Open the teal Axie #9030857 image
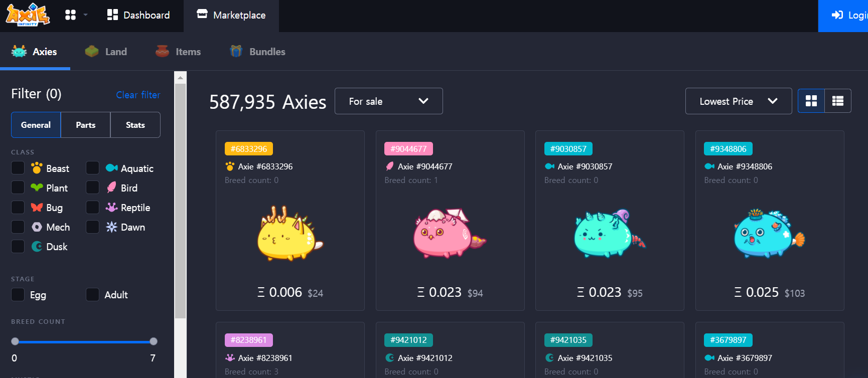 point(609,233)
